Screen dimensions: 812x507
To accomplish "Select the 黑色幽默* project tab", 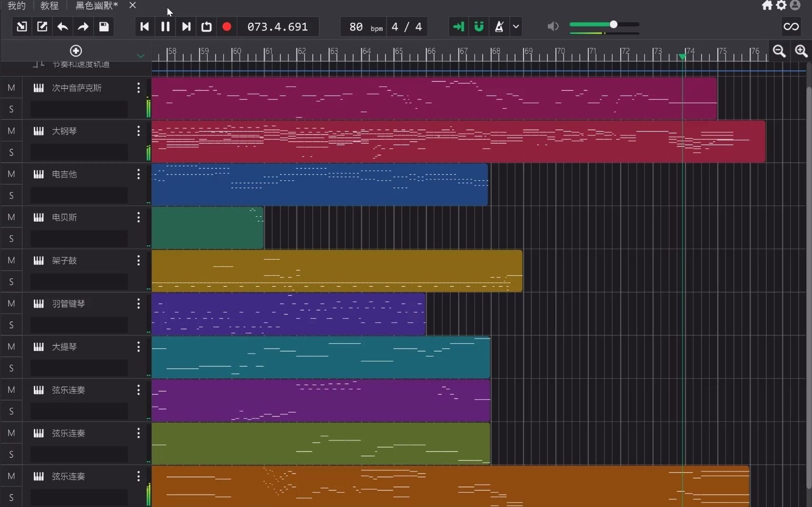I will (97, 5).
